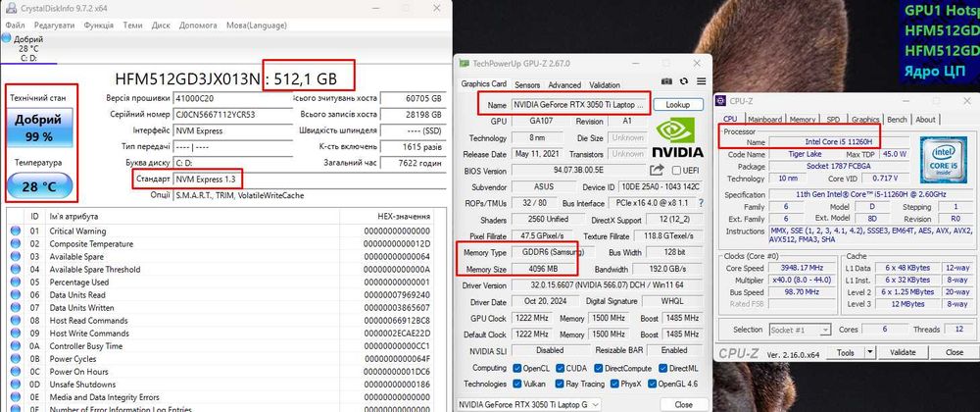Toggle the OpenGL 4.6 checkbox
Image resolution: width=980 pixels, height=412 pixels.
tap(653, 384)
